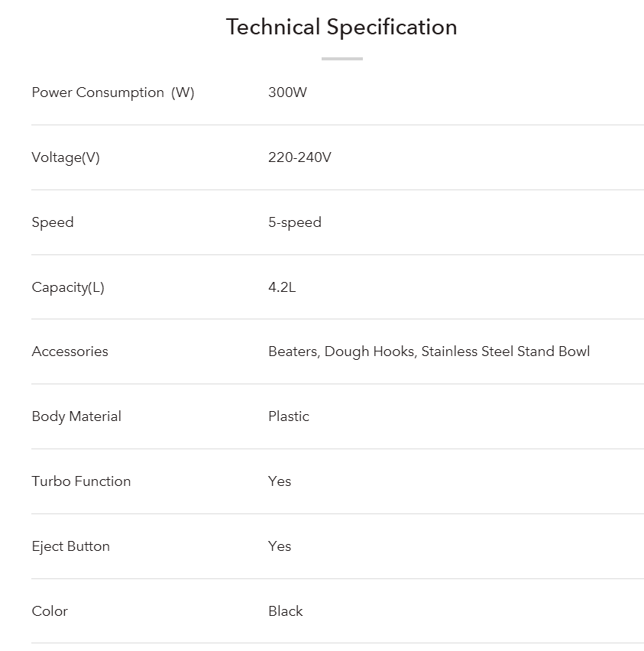Select the 220-240V voltage value

299,157
